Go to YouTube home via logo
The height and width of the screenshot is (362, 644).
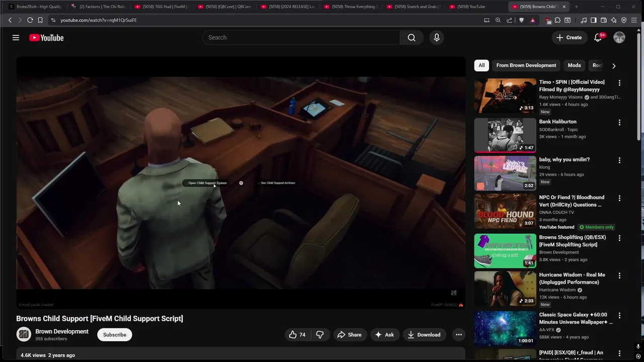coord(46,38)
